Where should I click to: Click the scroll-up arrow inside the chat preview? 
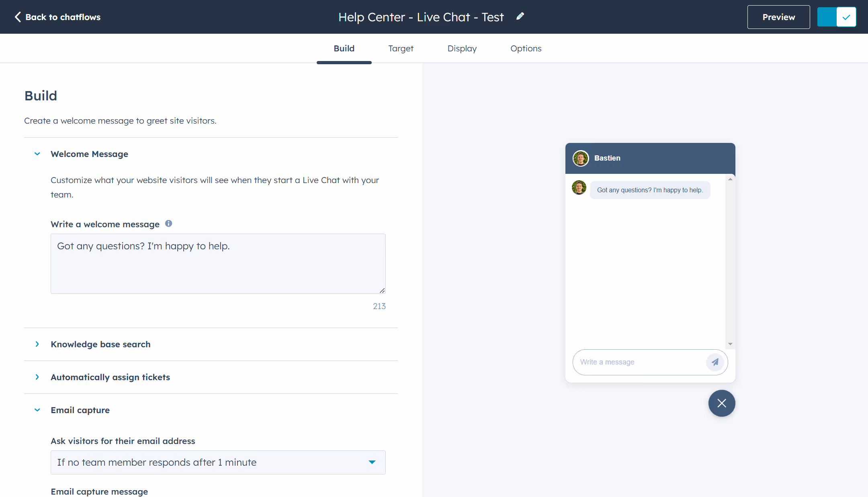click(730, 179)
